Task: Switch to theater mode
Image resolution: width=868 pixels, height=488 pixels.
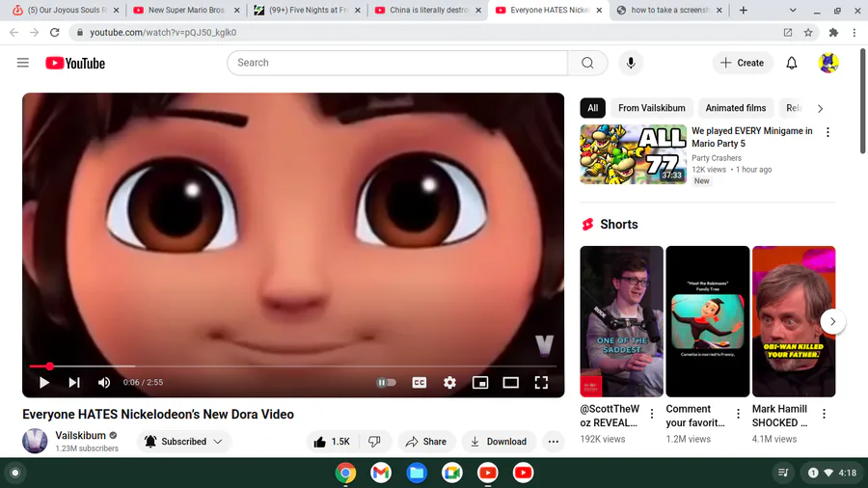Action: tap(510, 382)
